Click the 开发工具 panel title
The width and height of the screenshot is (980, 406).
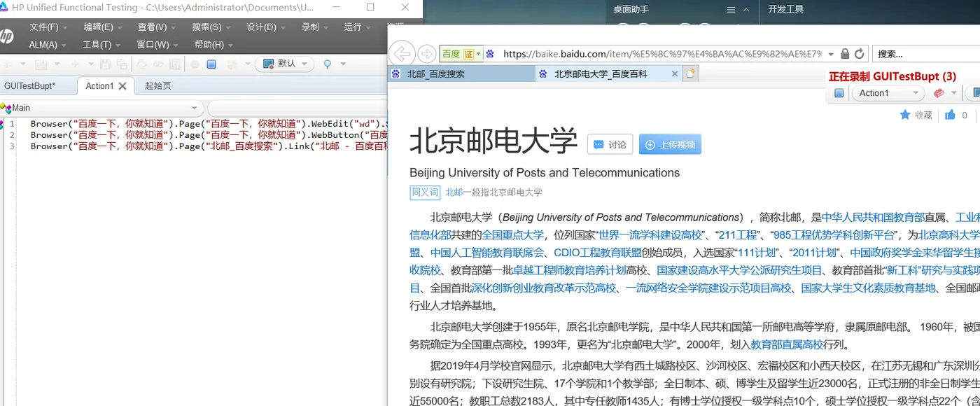[785, 9]
